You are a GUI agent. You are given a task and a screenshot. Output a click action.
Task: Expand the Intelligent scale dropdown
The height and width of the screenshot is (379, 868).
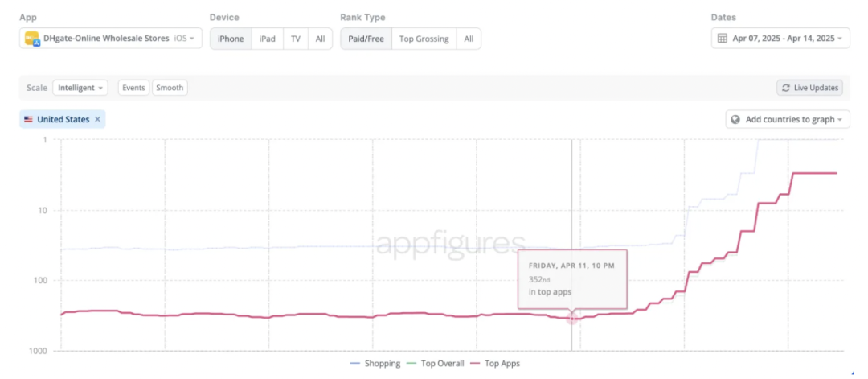coord(81,88)
